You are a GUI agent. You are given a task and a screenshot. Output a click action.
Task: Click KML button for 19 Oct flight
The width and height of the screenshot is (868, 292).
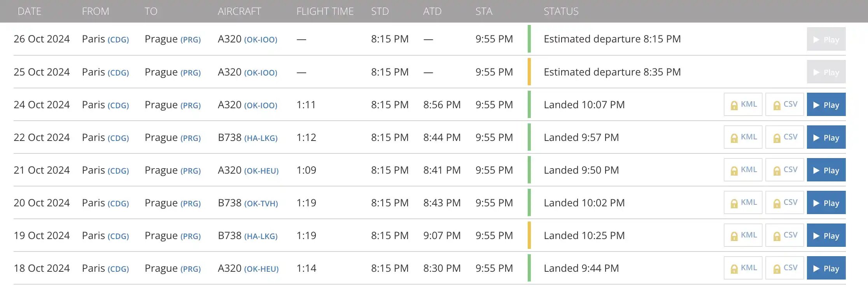743,235
